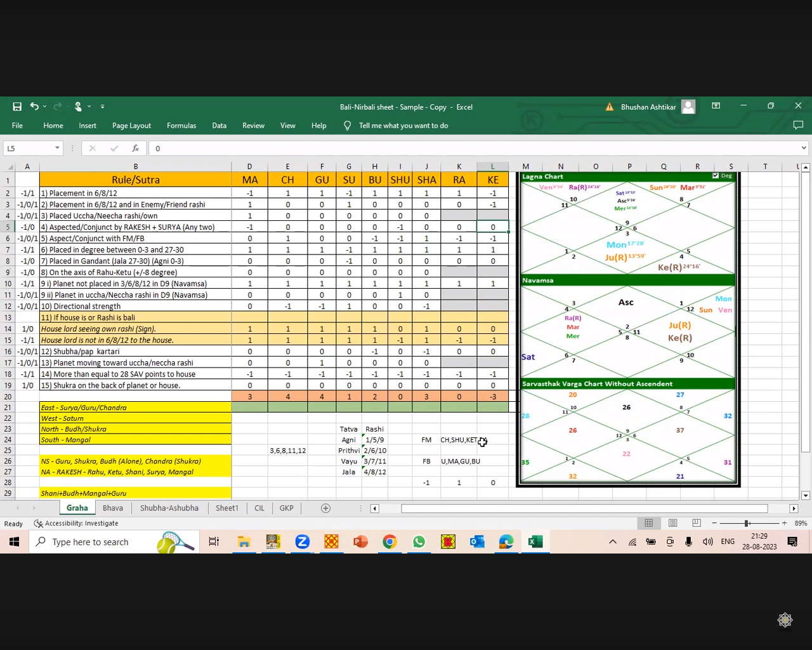Click Tell me what you want to do
Screen dimensions: 812x650
(403, 126)
